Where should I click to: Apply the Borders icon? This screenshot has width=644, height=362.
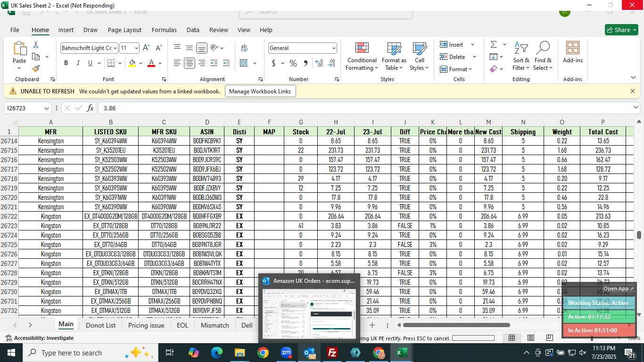click(111, 63)
